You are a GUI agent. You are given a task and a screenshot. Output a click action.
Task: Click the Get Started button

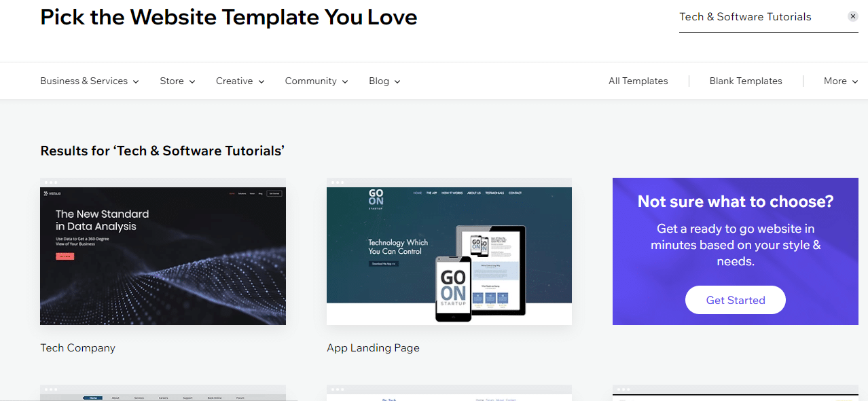[x=735, y=299]
